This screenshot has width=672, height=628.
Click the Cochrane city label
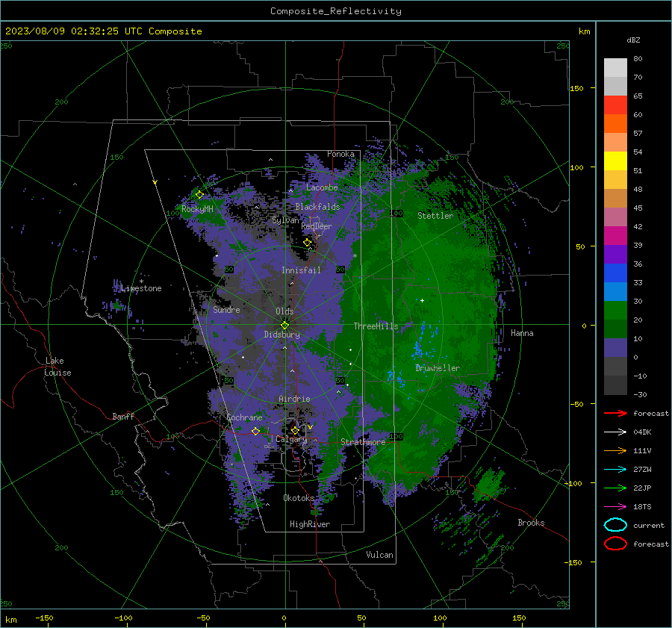pyautogui.click(x=244, y=417)
